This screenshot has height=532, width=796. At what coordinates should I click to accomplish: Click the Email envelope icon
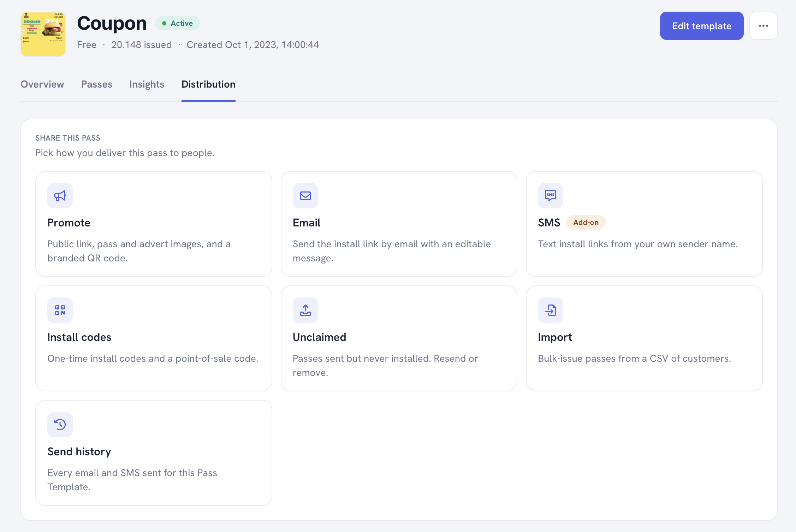point(305,196)
